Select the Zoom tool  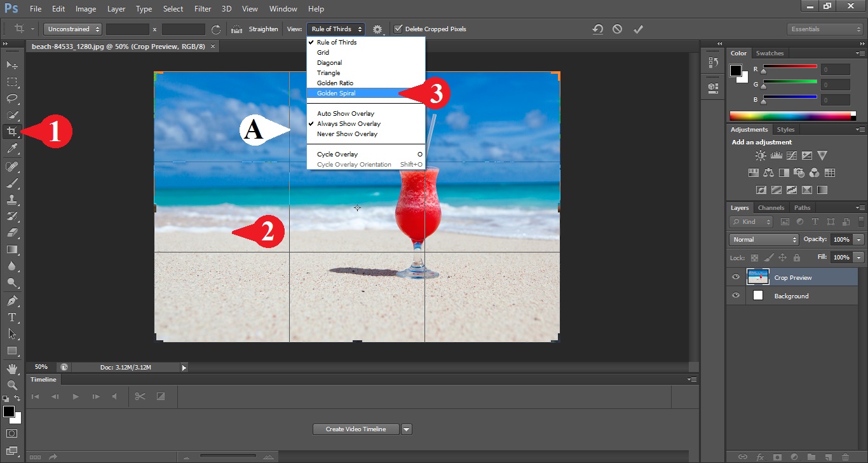click(13, 385)
